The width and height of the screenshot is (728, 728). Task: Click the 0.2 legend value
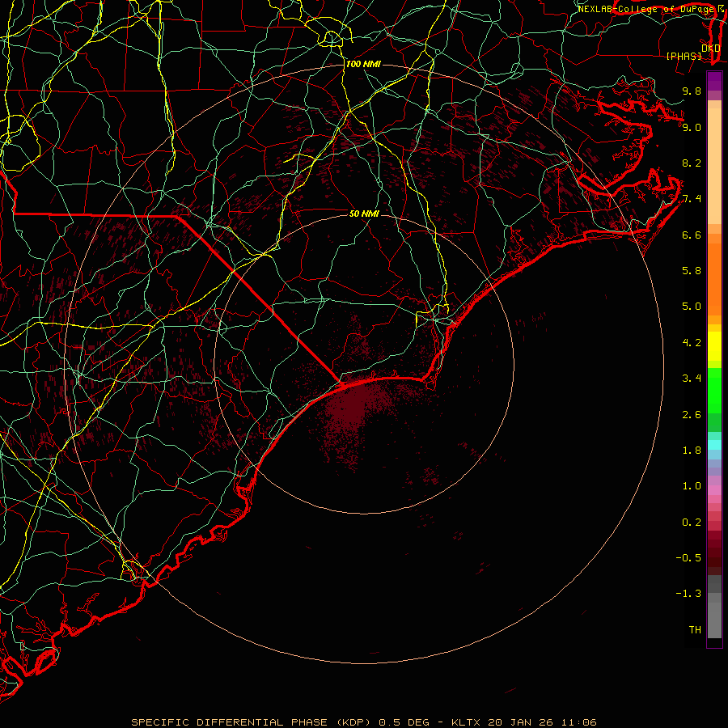[692, 523]
